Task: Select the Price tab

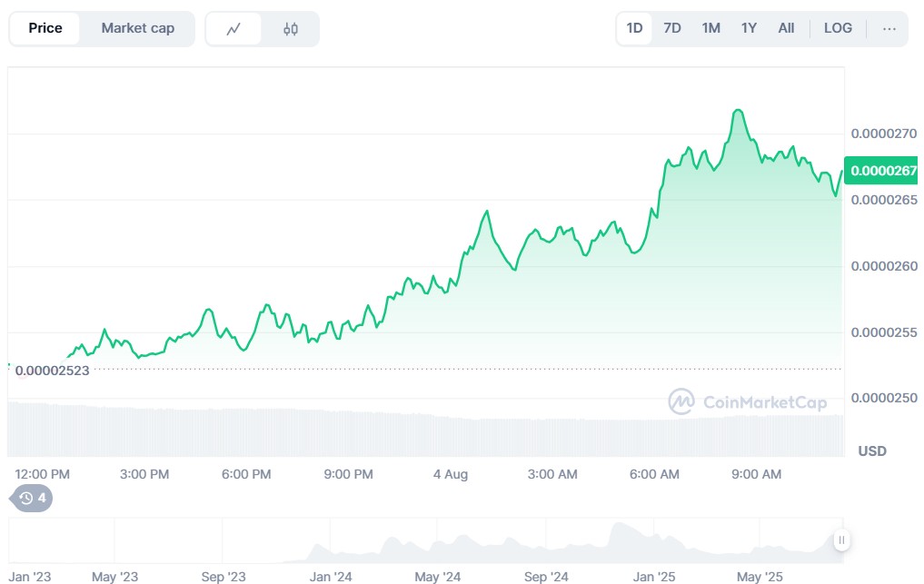Action: (45, 28)
